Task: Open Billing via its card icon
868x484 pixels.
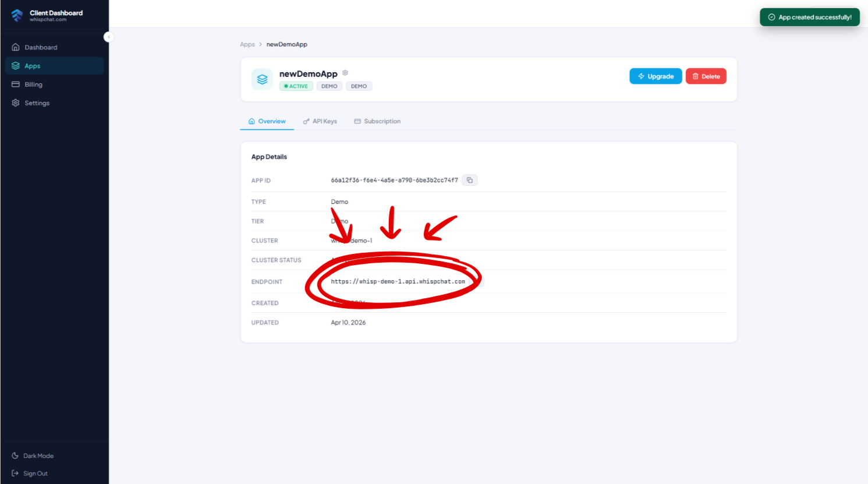Action: pos(15,84)
